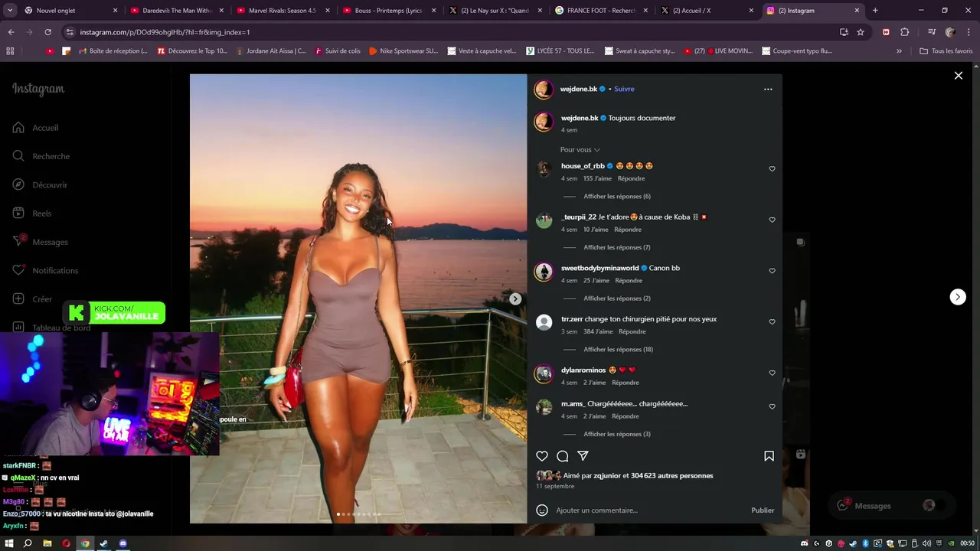Open the browser apps grid icon

click(10, 51)
